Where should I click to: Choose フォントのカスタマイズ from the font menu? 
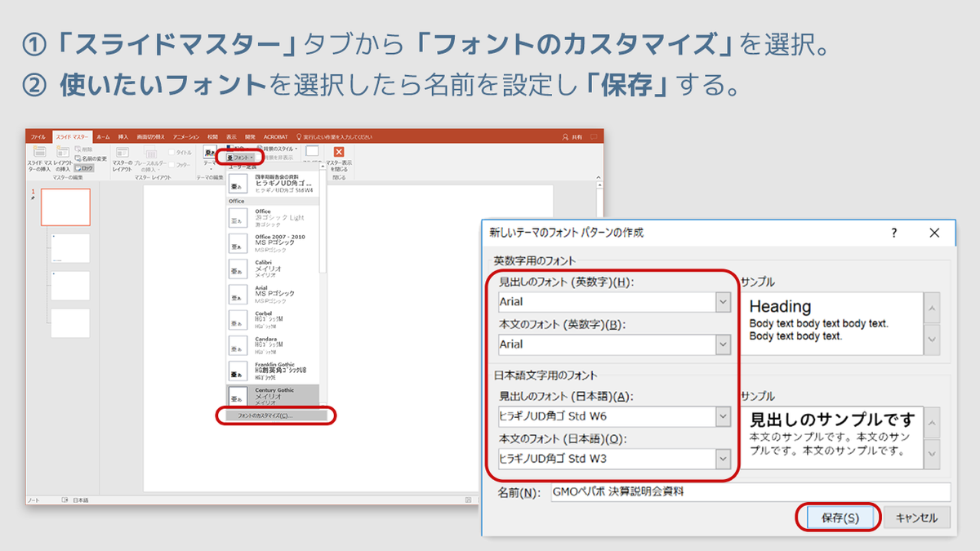point(275,415)
